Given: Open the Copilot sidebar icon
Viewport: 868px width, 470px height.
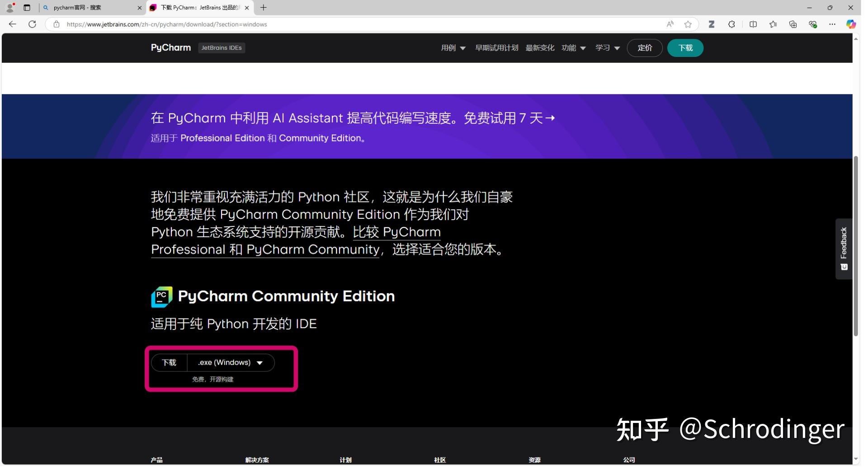Looking at the screenshot, I should click(x=852, y=24).
